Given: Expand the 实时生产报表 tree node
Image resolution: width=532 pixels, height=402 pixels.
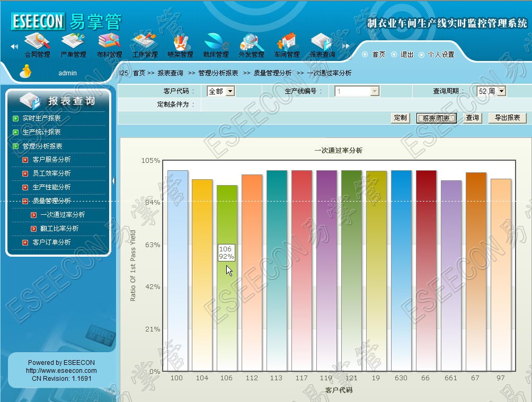Looking at the screenshot, I should coord(16,118).
